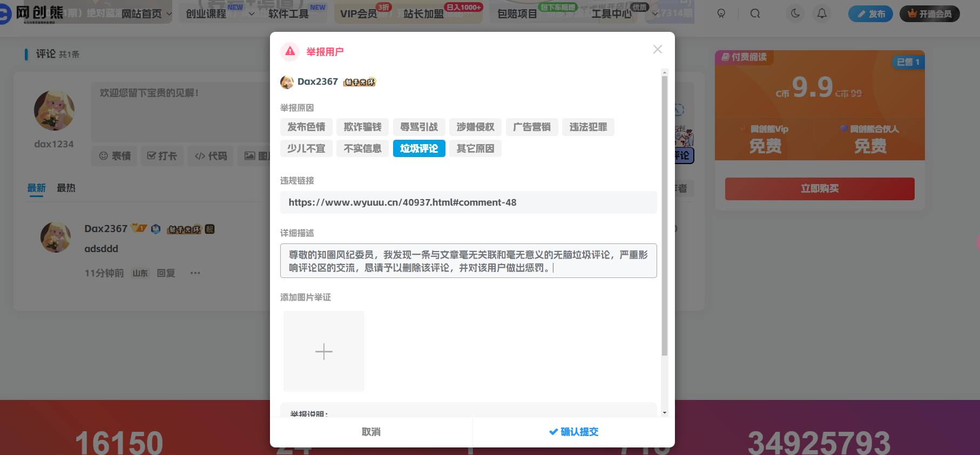Focus the detailed description text area

tap(469, 261)
